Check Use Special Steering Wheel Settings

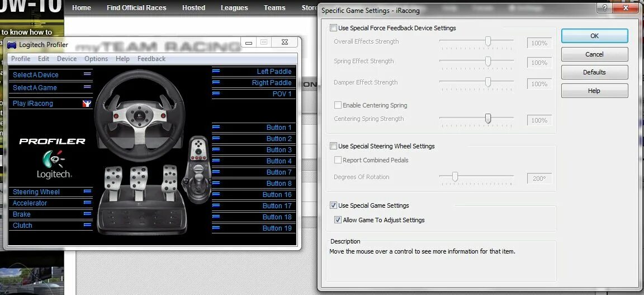333,146
